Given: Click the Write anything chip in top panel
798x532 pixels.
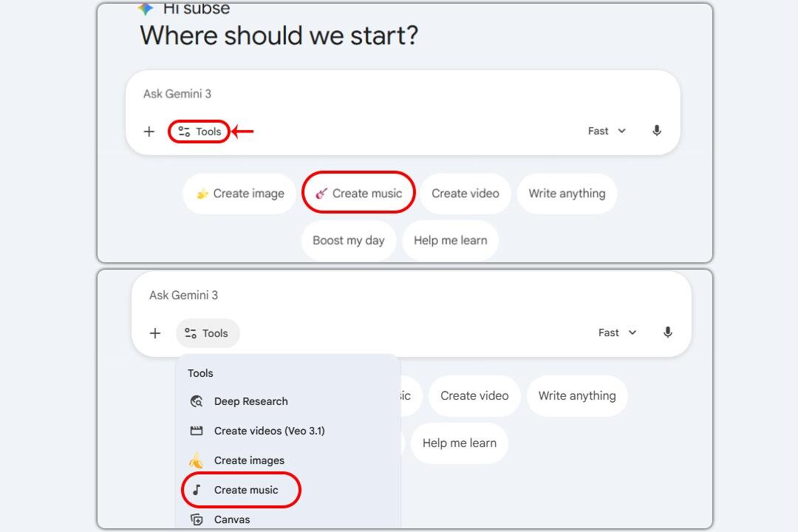Looking at the screenshot, I should 567,194.
